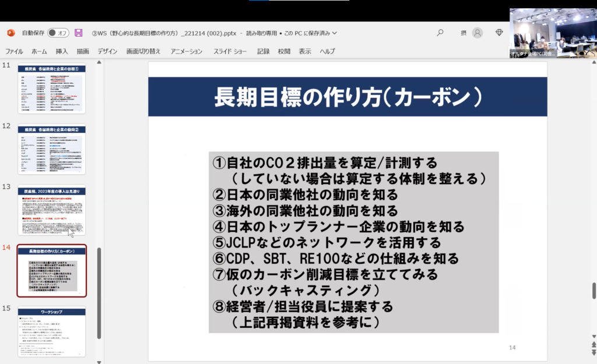Click the webcam video thumbnail
The image size is (597, 364).
(x=553, y=33)
